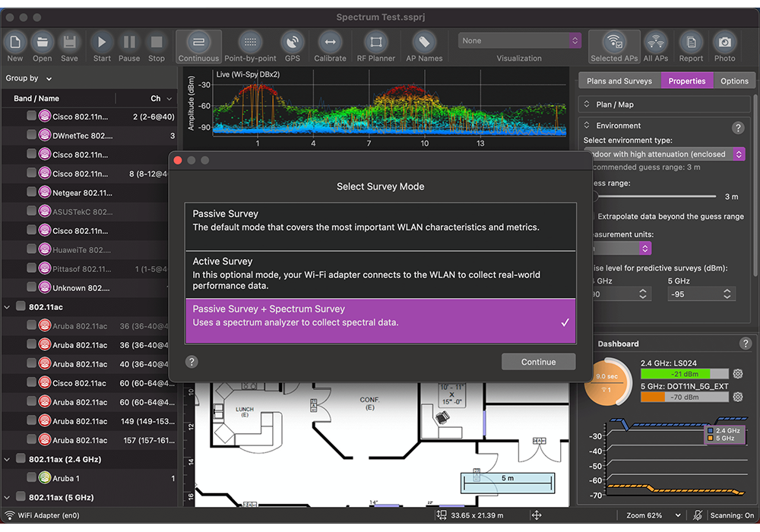The image size is (760, 532).
Task: Switch to the Options tab
Action: 734,81
